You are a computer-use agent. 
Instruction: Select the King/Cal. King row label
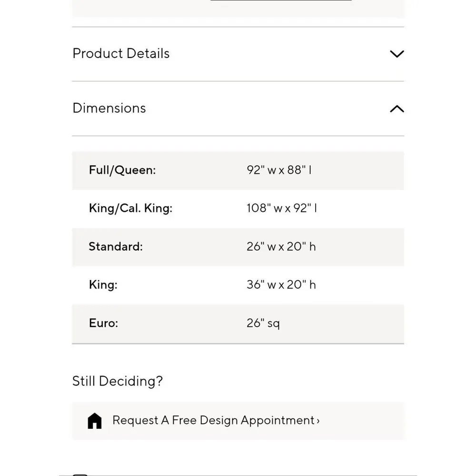(130, 208)
